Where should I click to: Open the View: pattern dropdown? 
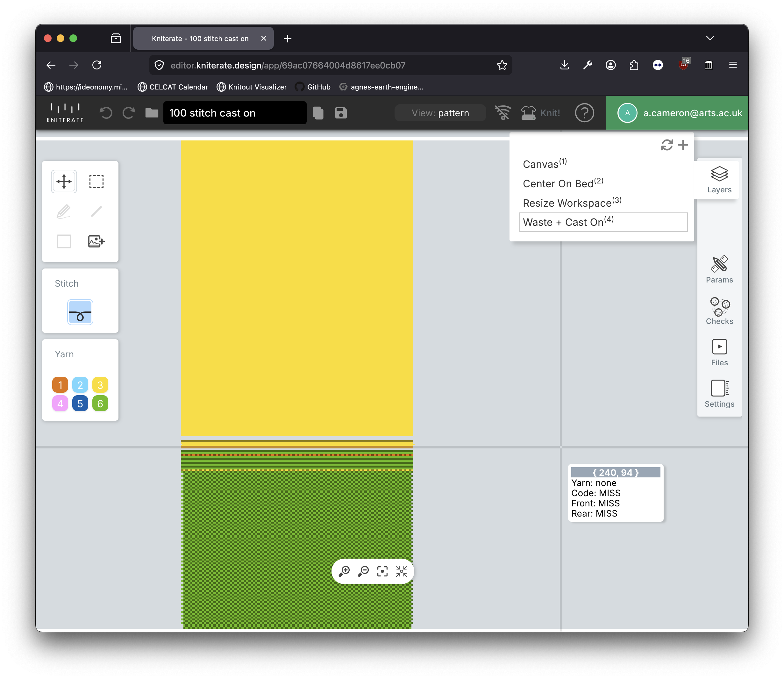pyautogui.click(x=440, y=113)
